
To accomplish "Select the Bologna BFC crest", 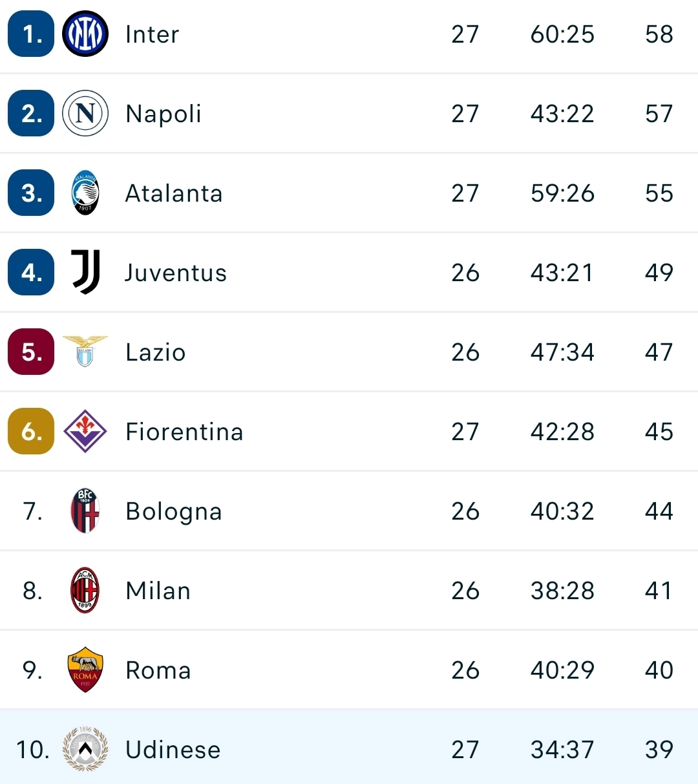I will point(85,511).
